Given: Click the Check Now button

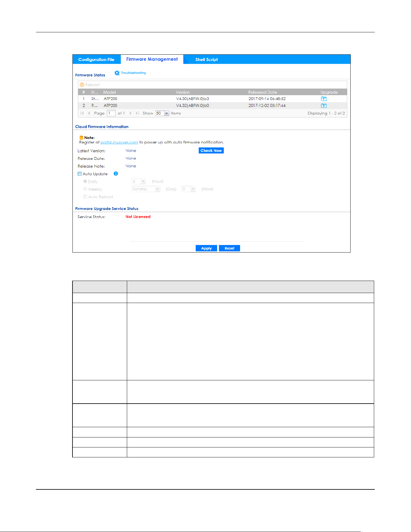Looking at the screenshot, I should (211, 150).
